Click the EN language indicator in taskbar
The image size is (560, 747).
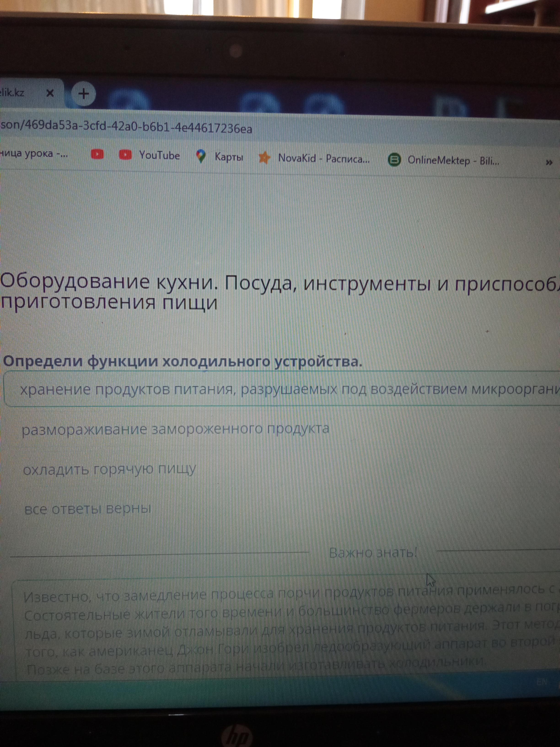[x=541, y=682]
